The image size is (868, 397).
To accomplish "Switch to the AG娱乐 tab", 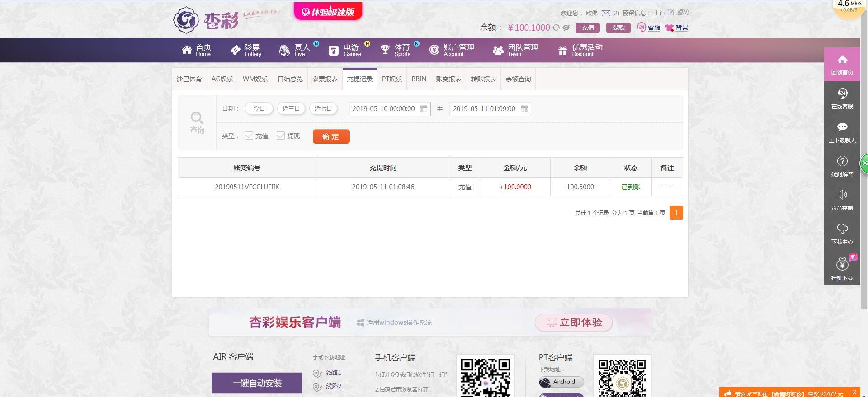I will tap(222, 79).
